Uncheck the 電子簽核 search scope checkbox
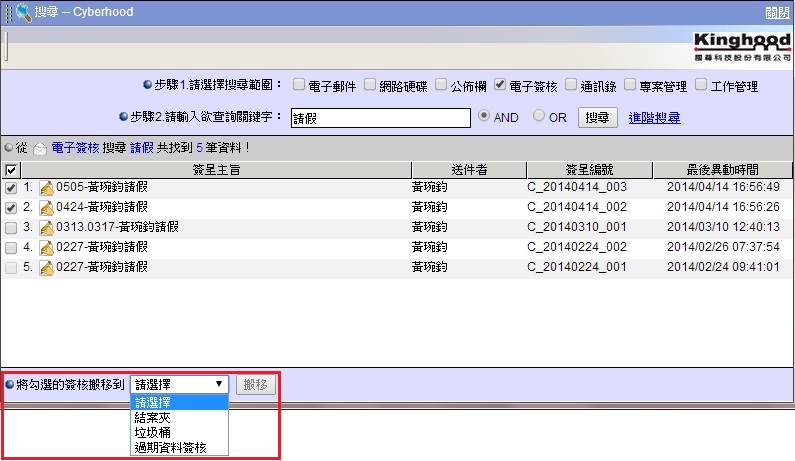 point(499,85)
